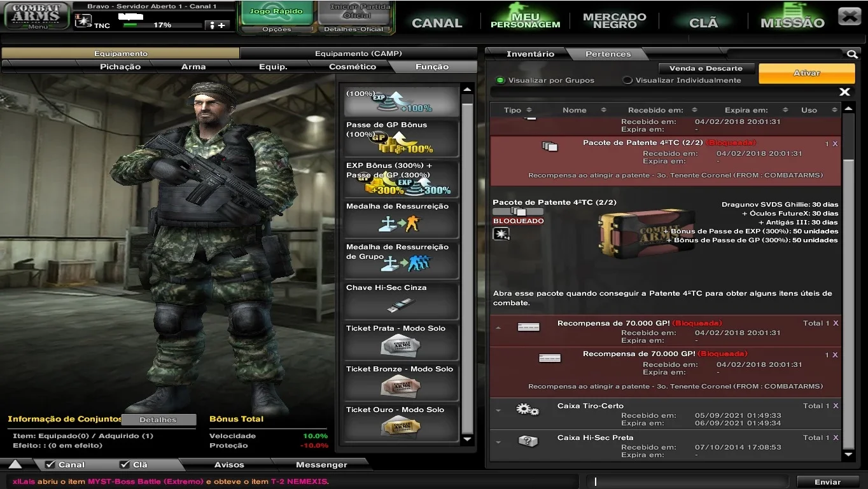Switch to the Pichação category tab
The width and height of the screenshot is (868, 489).
pyautogui.click(x=120, y=67)
